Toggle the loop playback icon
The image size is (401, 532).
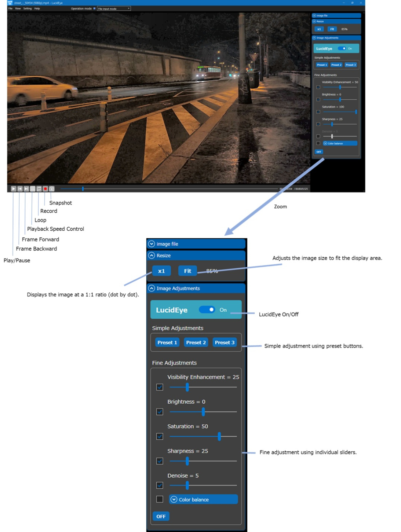[x=39, y=189]
